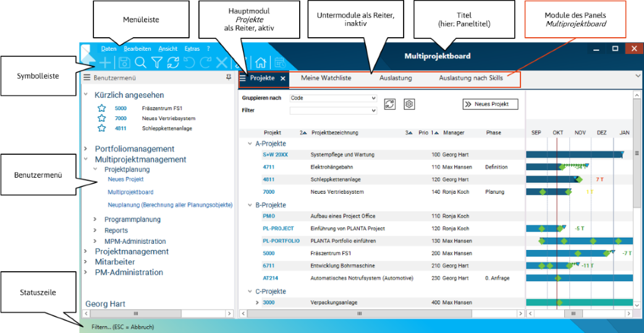Screen dimensions: 644x333
Task: Pin the Benutzermenü panel with pushpin
Action: (x=229, y=78)
